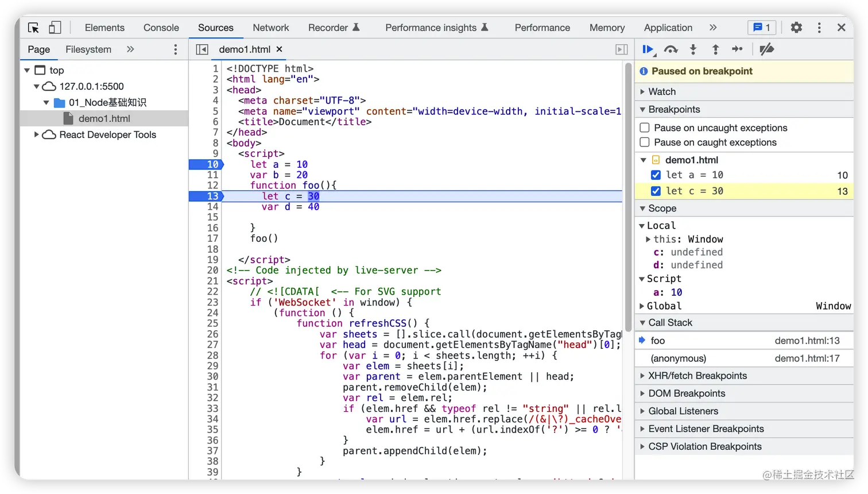Step into next function call
868x494 pixels.
pyautogui.click(x=693, y=49)
